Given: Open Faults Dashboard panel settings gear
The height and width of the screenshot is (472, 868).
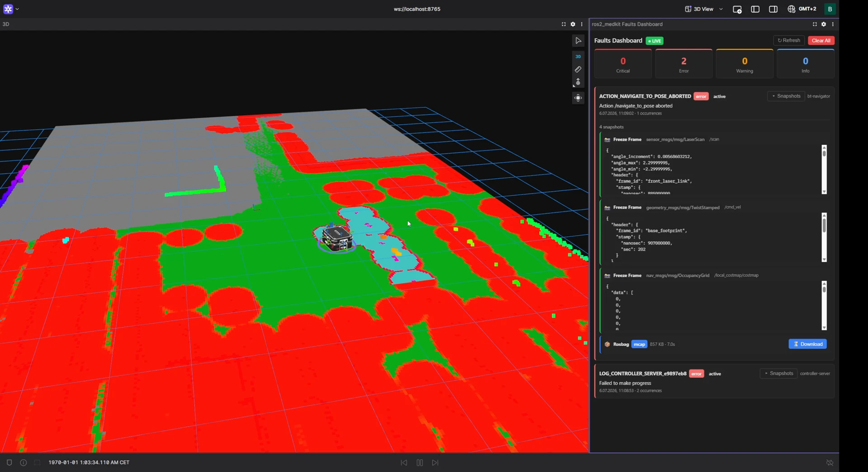Looking at the screenshot, I should tap(824, 24).
